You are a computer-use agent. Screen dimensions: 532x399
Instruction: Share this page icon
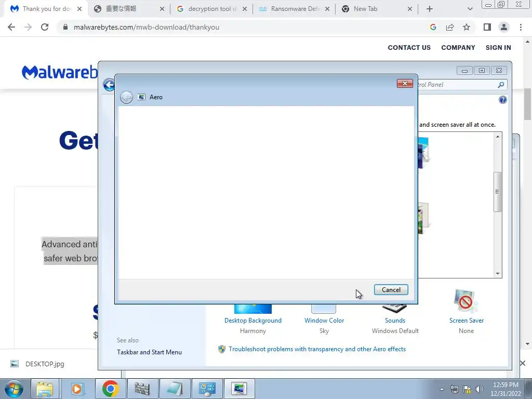point(450,27)
